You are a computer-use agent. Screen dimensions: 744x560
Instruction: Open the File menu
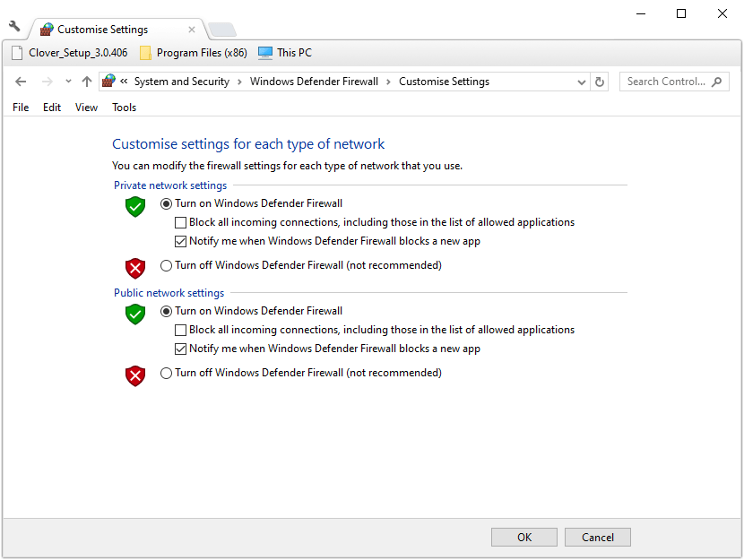[21, 108]
